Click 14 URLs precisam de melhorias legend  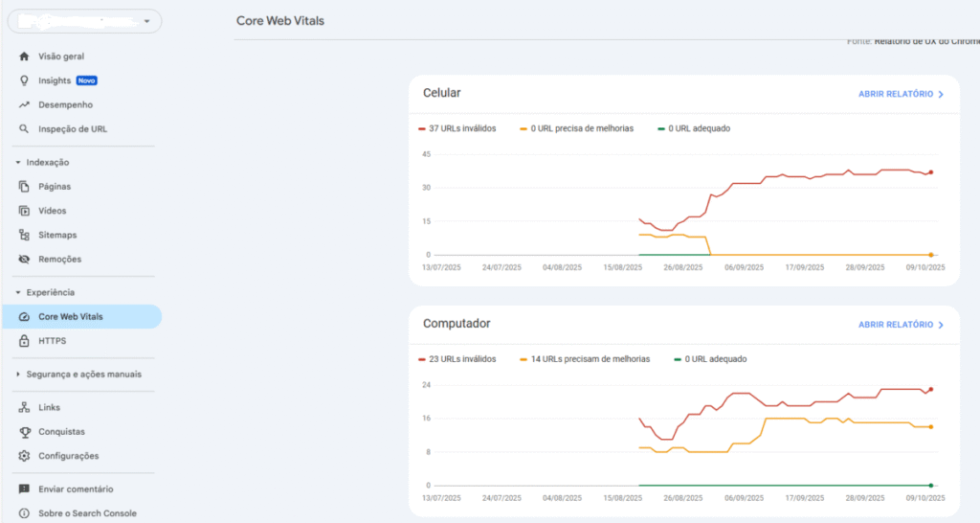[x=585, y=359]
